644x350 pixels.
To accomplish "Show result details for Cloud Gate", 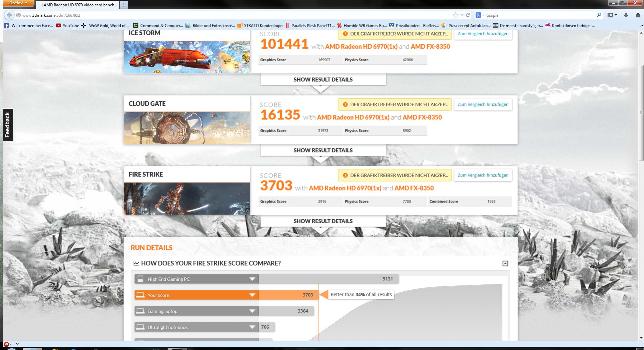I will (x=323, y=150).
